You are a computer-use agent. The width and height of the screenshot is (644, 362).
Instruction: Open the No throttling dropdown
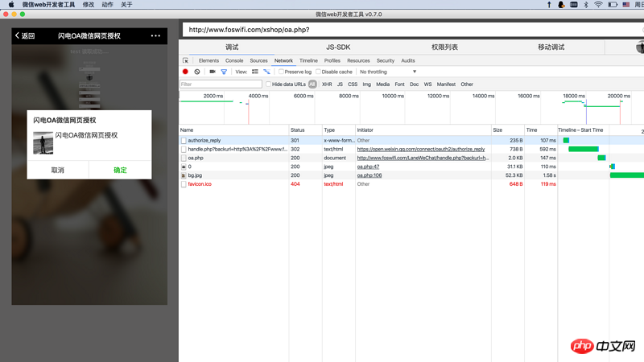pos(388,72)
